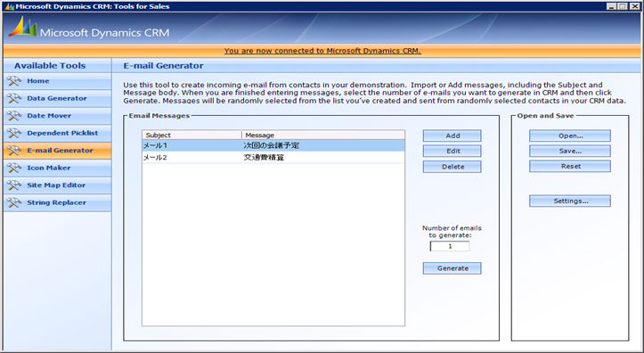Click the 交通費精算 message cell

[x=264, y=158]
